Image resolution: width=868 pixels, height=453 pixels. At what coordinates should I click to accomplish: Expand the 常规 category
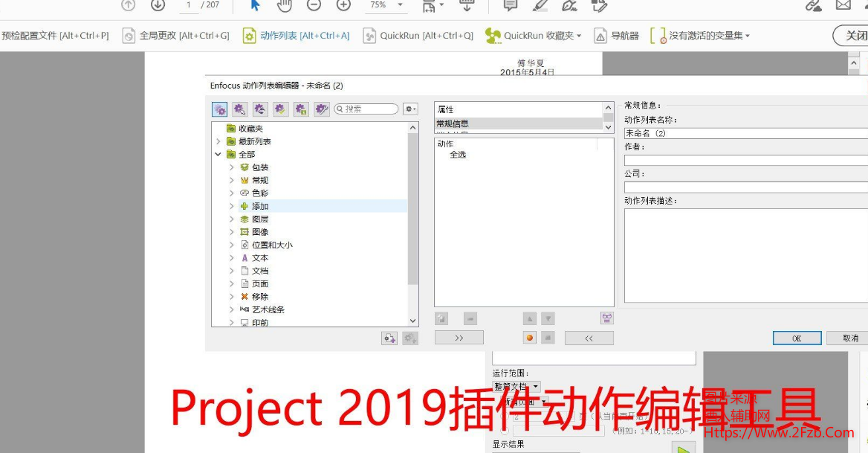coord(231,180)
